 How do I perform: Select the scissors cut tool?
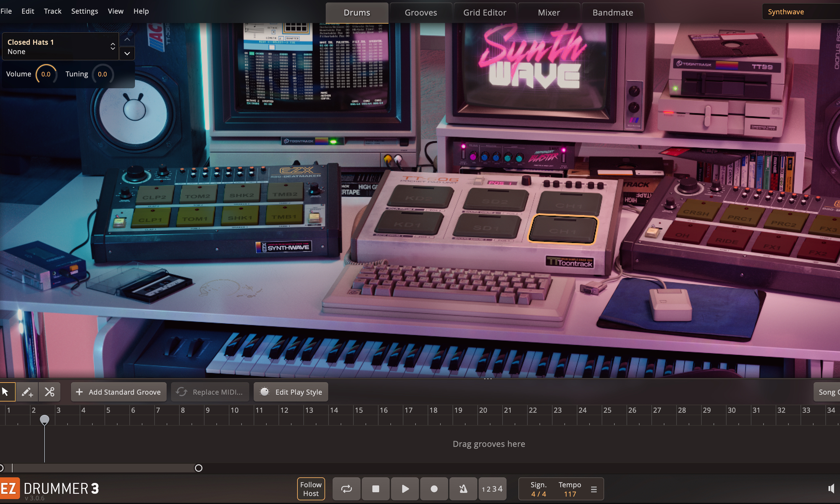(x=50, y=392)
